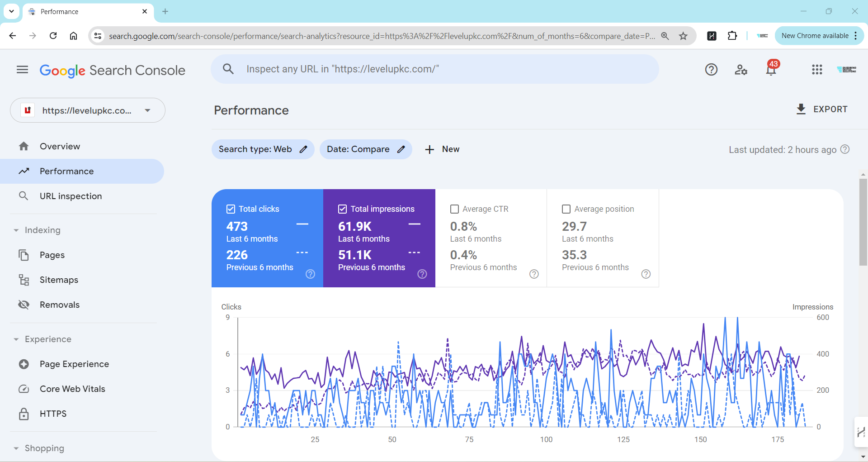Click the black extension icon in toolbar
Viewport: 868px width, 462px height.
712,36
